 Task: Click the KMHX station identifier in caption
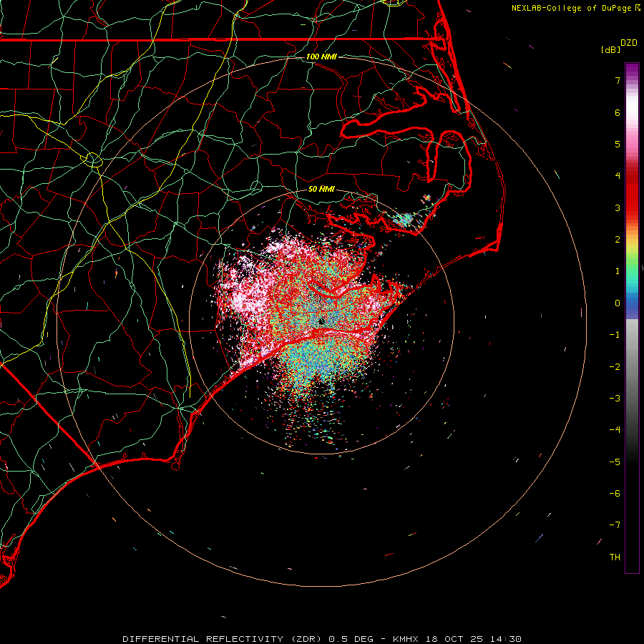(x=406, y=639)
